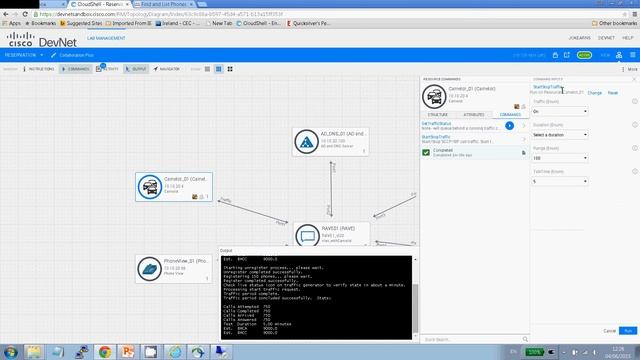Expand the StartStopTraffic command chevron
This screenshot has width=640, height=360.
click(524, 139)
